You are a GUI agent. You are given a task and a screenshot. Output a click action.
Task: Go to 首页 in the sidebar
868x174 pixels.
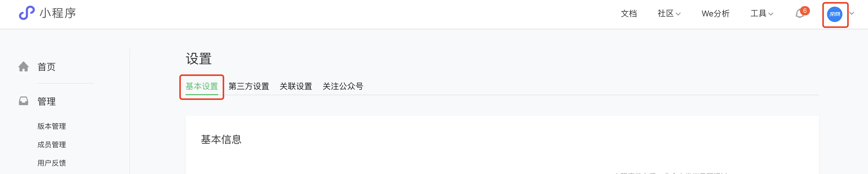pos(47,67)
